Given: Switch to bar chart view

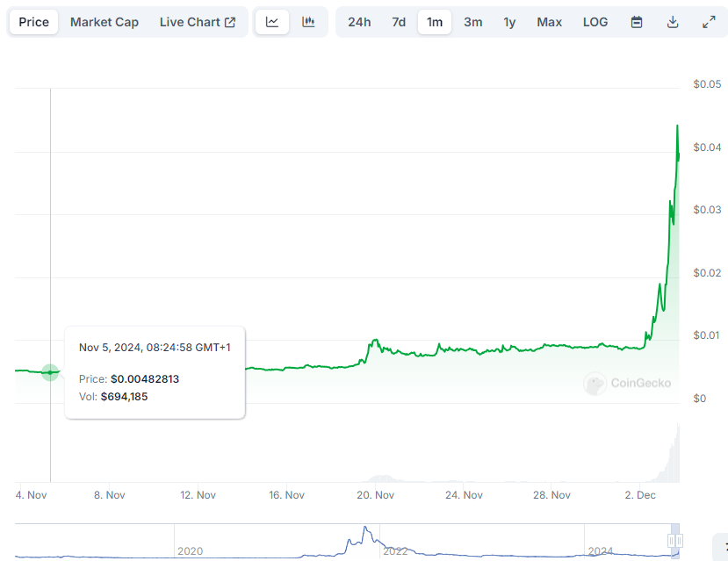Looking at the screenshot, I should click(x=308, y=22).
